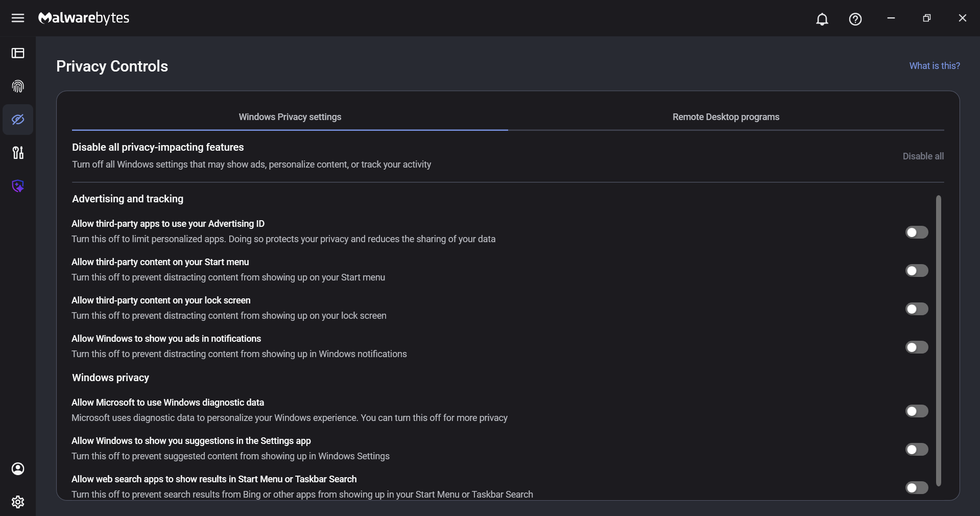
Task: Click 'Allow web search apps to show results' label
Action: pos(214,479)
